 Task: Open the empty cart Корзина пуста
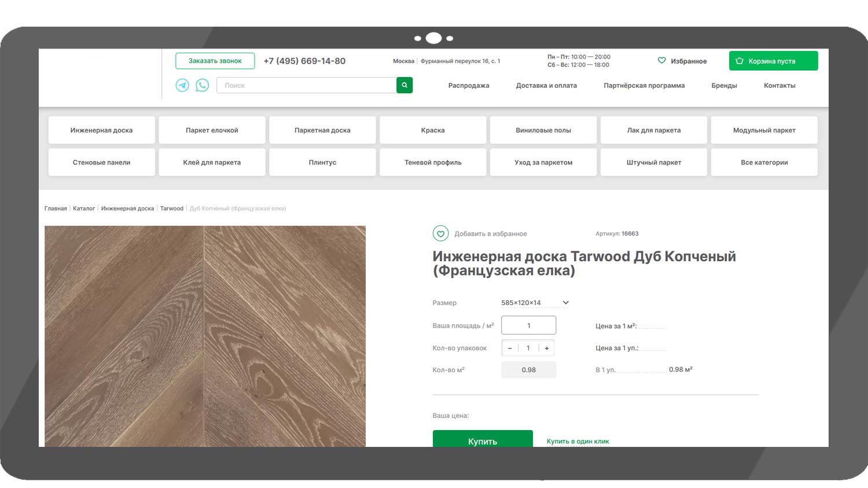tap(773, 61)
